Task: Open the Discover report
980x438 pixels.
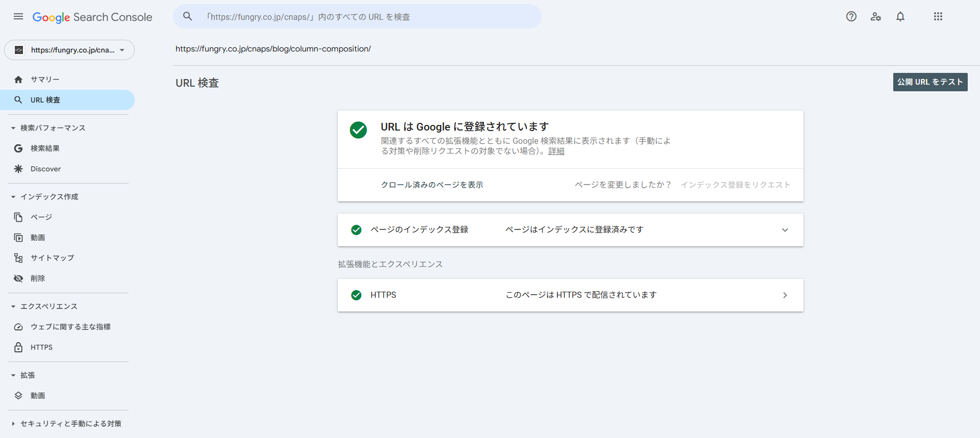Action: pos(67,169)
